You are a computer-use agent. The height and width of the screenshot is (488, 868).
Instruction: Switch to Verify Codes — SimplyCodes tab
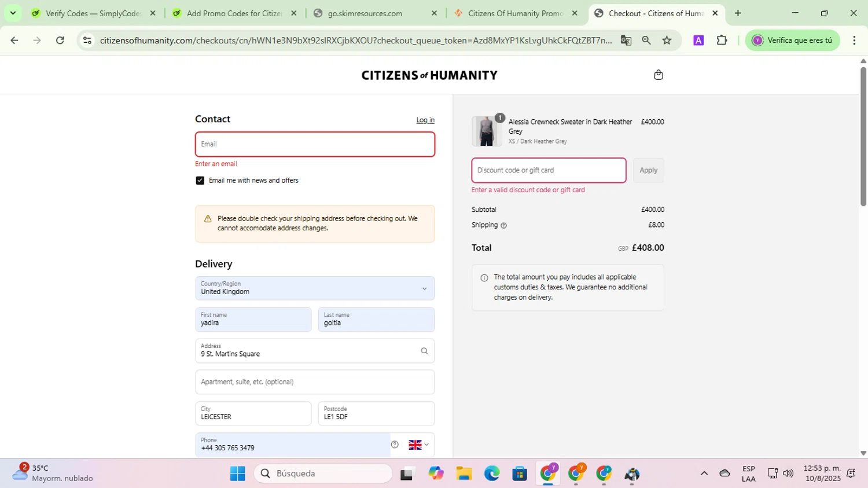pyautogui.click(x=93, y=13)
